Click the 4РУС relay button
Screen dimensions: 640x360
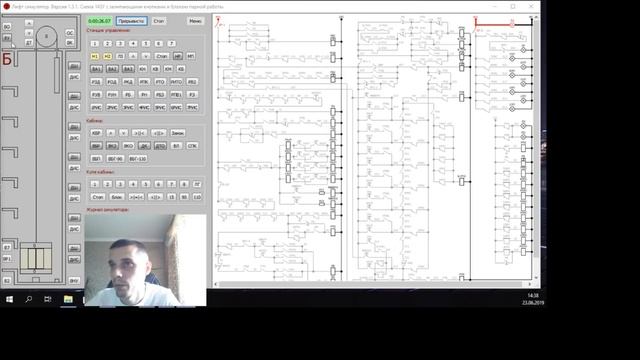coord(144,107)
